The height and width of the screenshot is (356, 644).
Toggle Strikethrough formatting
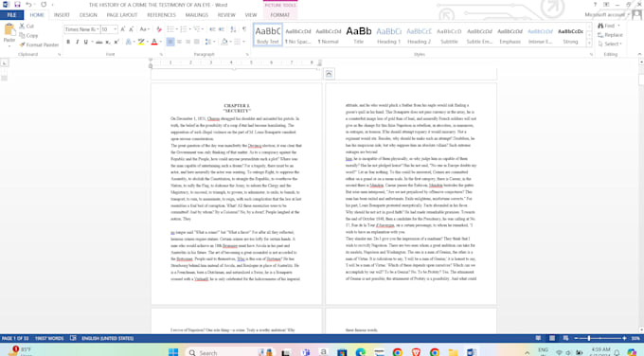coord(99,42)
